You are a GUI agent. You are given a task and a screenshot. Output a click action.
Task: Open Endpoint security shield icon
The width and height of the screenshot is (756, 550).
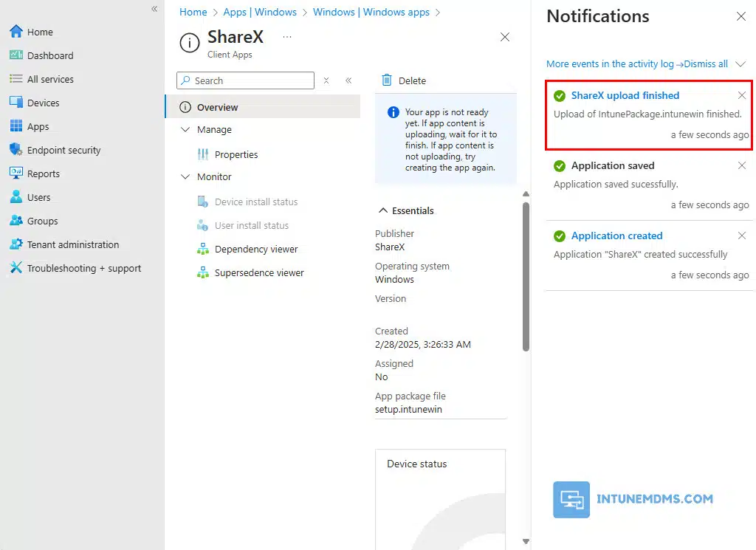coord(16,150)
